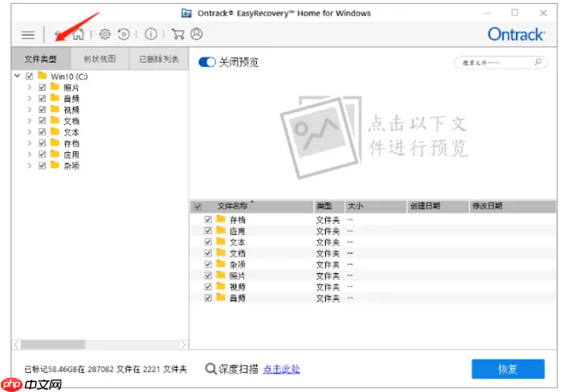
Task: Click the horizontal scrollbar thumb in the tree panel
Action: pos(53,345)
